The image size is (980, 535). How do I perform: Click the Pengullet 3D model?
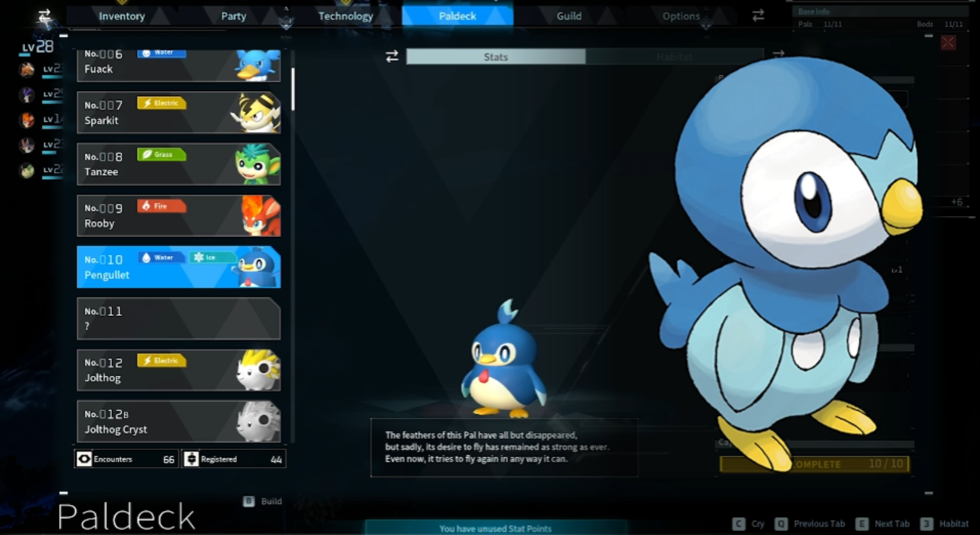(504, 360)
